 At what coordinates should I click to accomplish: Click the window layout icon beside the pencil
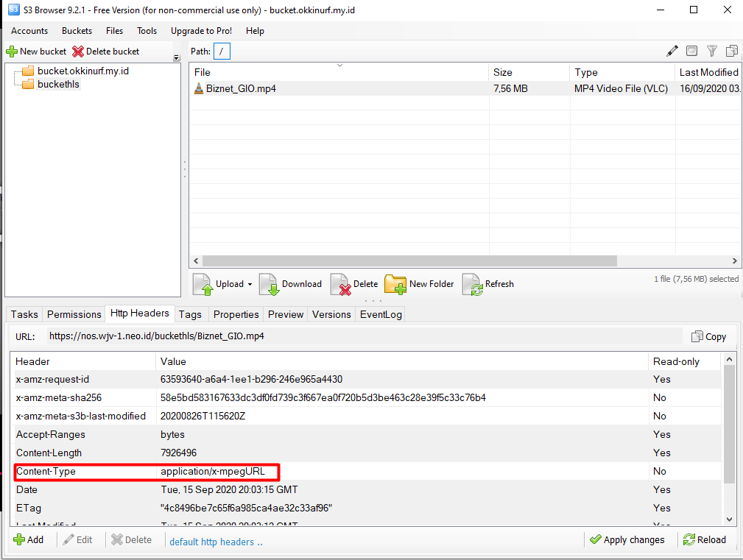pyautogui.click(x=692, y=51)
